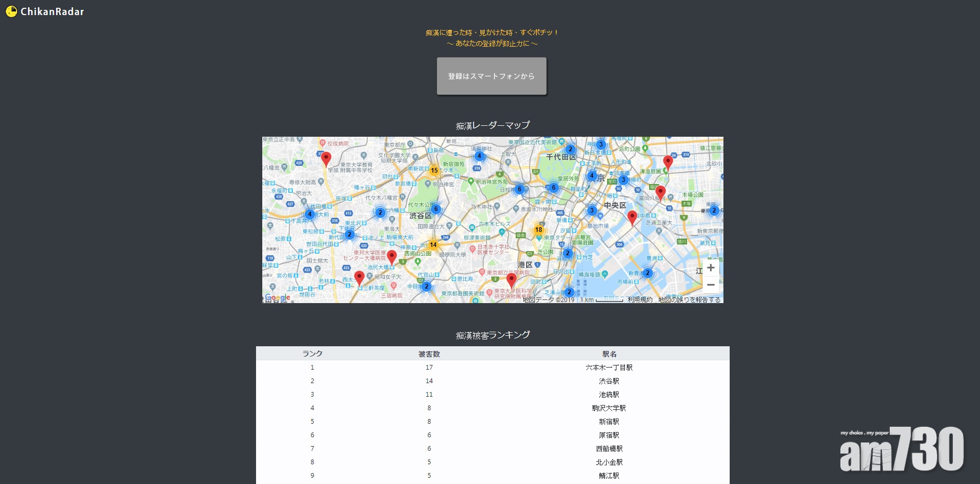Click 地図の誤りを報告する link
Viewport: 980px width, 484px height.
[689, 300]
